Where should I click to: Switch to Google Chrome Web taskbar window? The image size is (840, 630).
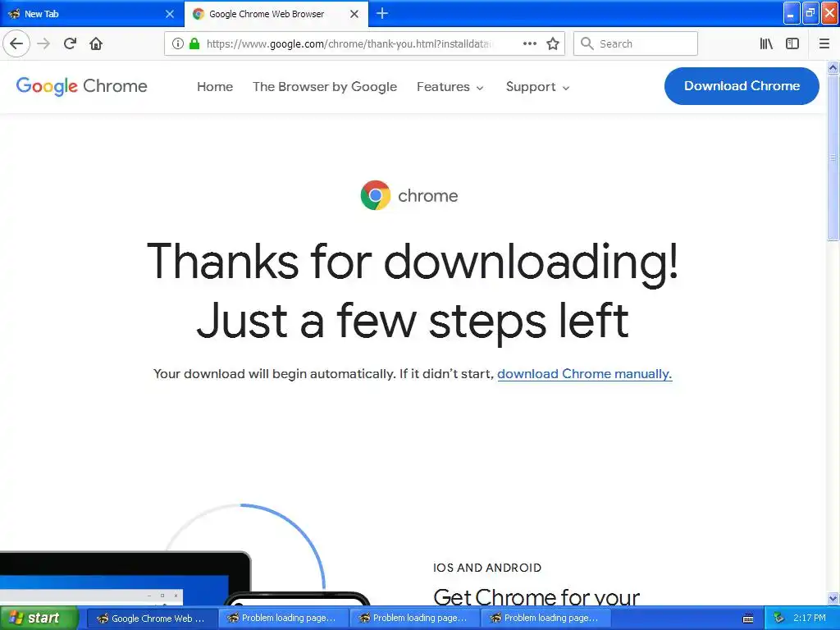(x=152, y=619)
